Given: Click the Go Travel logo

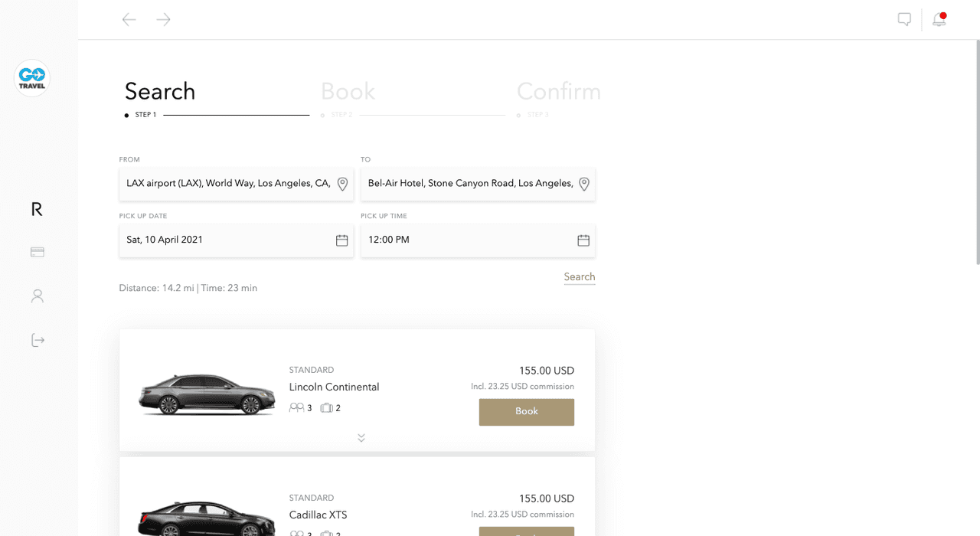Looking at the screenshot, I should (32, 78).
